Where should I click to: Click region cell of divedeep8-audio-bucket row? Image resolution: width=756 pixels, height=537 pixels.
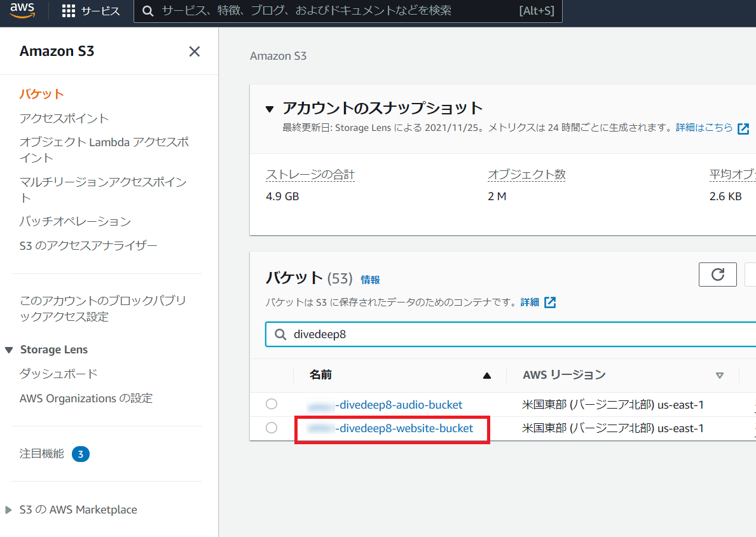[613, 405]
